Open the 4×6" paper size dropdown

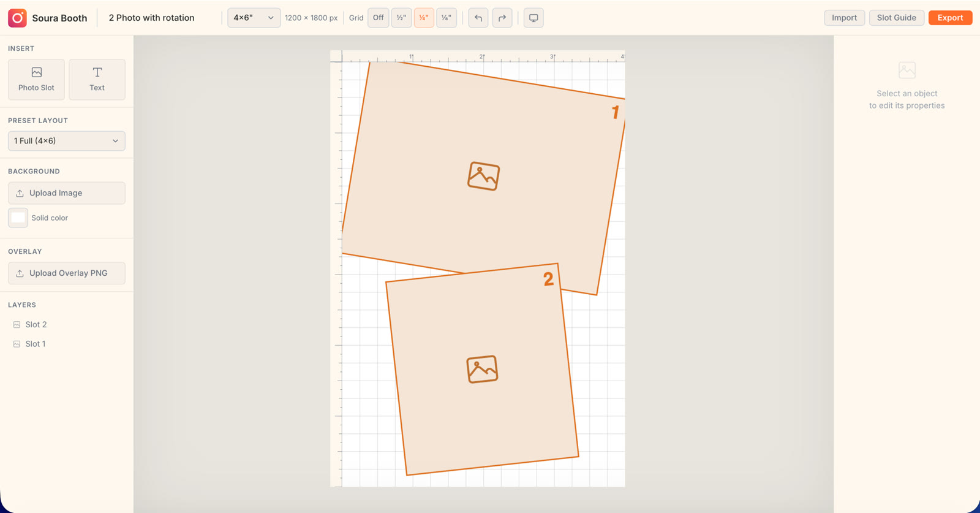pyautogui.click(x=254, y=18)
